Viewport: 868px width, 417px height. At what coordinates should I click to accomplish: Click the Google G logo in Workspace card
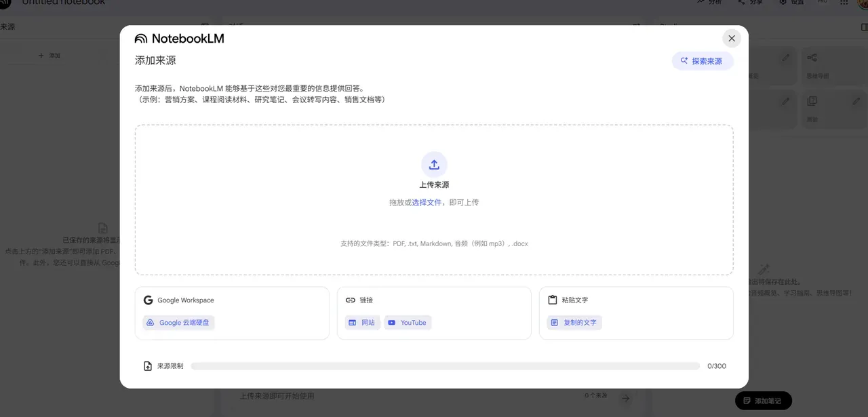[x=148, y=300]
